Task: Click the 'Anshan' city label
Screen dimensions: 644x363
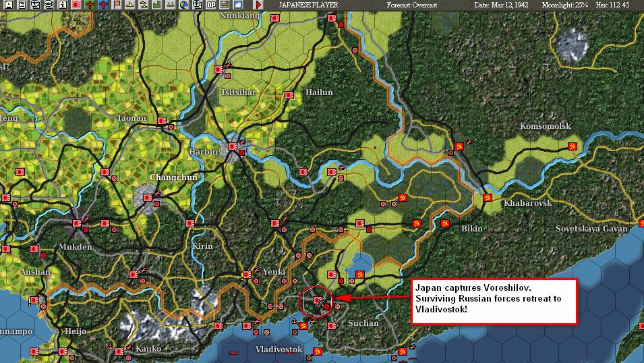Action: tap(35, 272)
